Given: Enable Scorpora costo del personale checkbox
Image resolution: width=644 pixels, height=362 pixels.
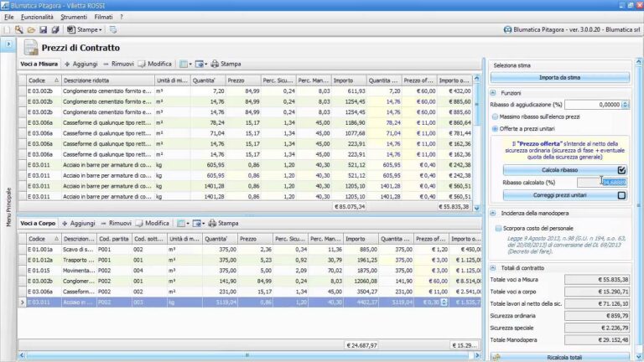Looking at the screenshot, I should pos(498,228).
